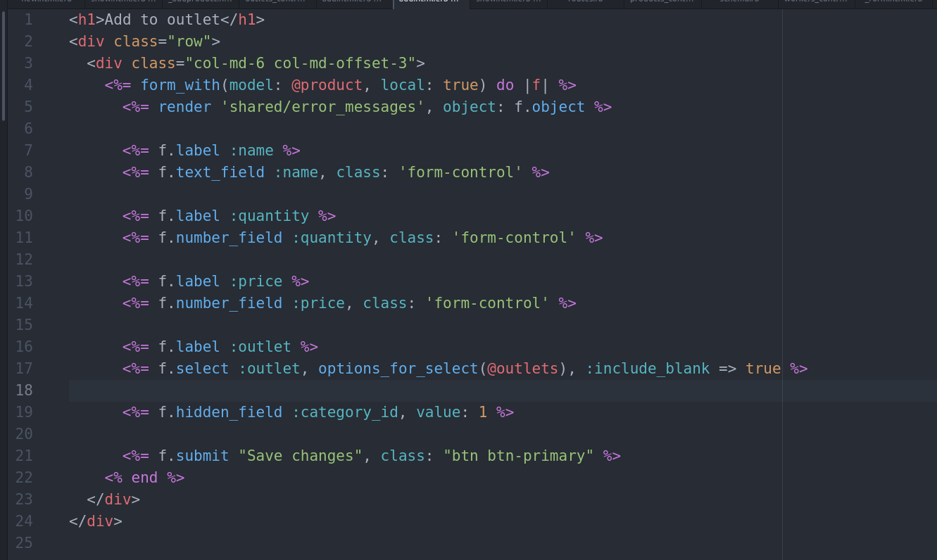Image resolution: width=937 pixels, height=560 pixels.
Task: Click line number 17
Action: 24,368
